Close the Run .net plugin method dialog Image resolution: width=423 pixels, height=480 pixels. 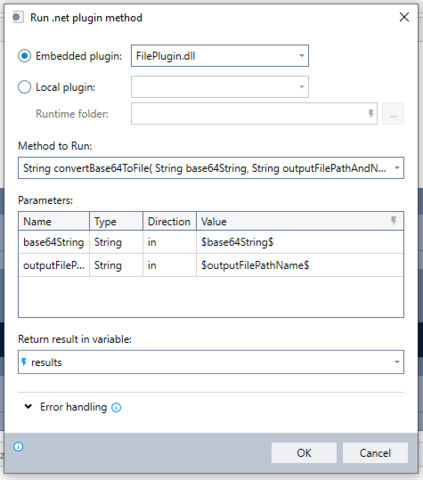click(x=404, y=17)
